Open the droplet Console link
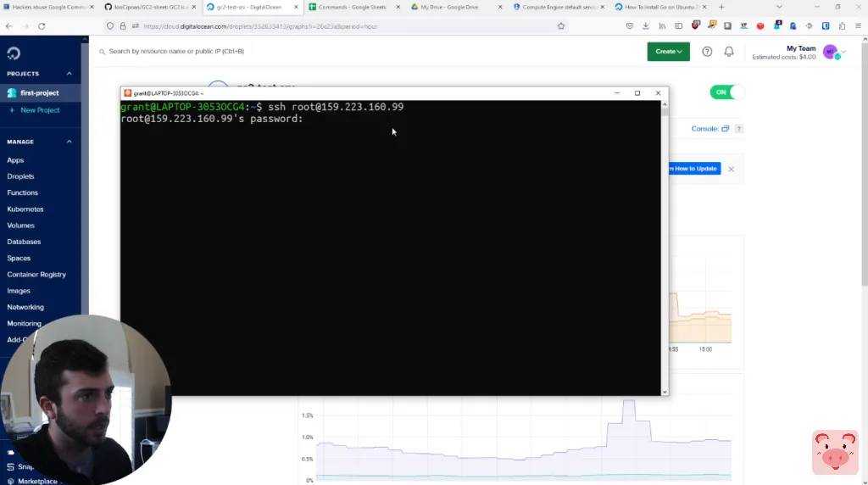 point(710,129)
